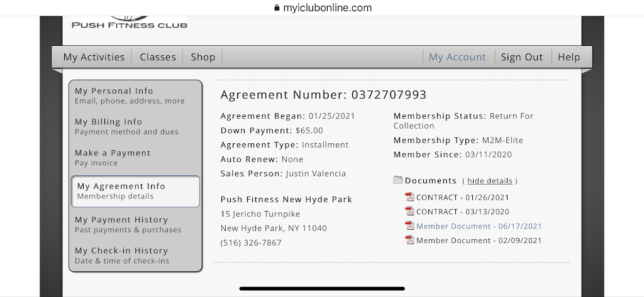Go to the Classes menu

[158, 57]
